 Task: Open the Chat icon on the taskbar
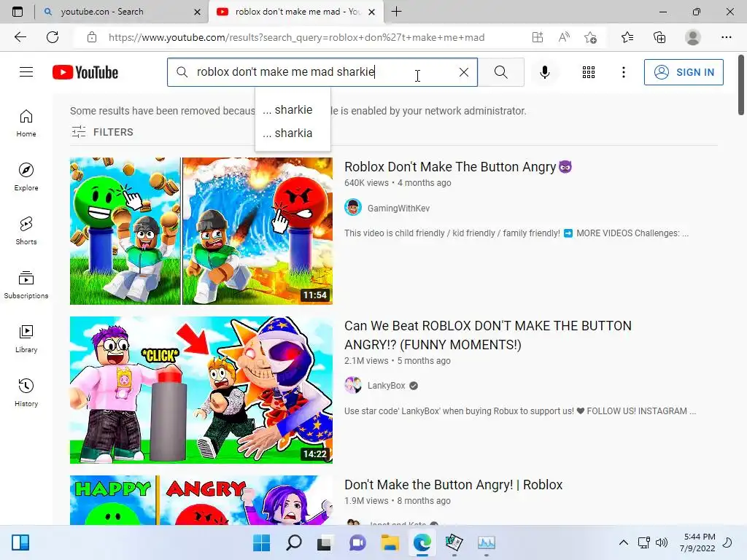[x=357, y=542]
